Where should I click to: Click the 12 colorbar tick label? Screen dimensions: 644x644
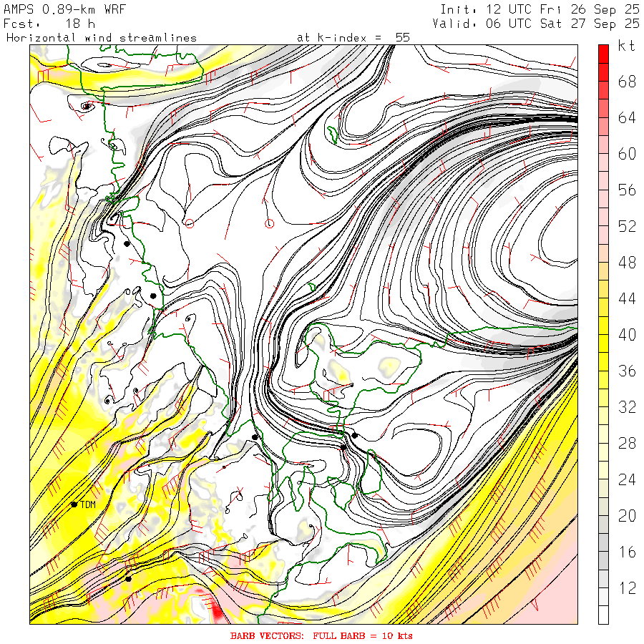(x=627, y=588)
